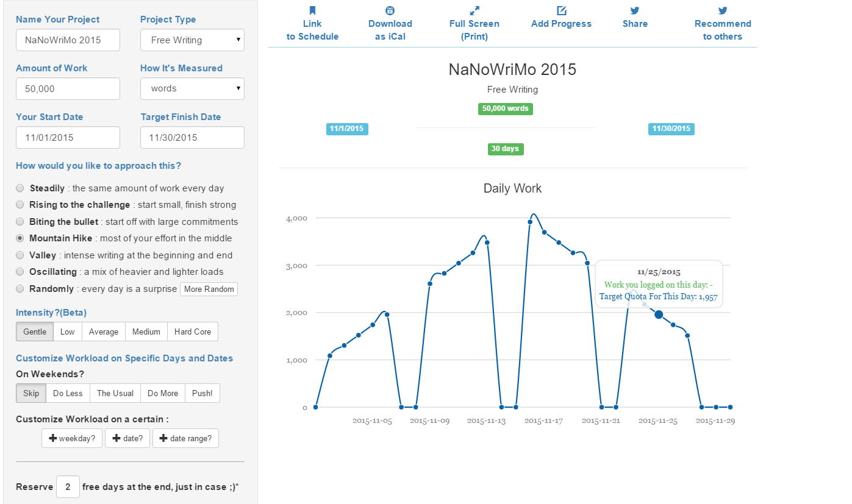Image resolution: width=852 pixels, height=504 pixels.
Task: Click the "3,000" y-axis label
Action: click(x=296, y=266)
